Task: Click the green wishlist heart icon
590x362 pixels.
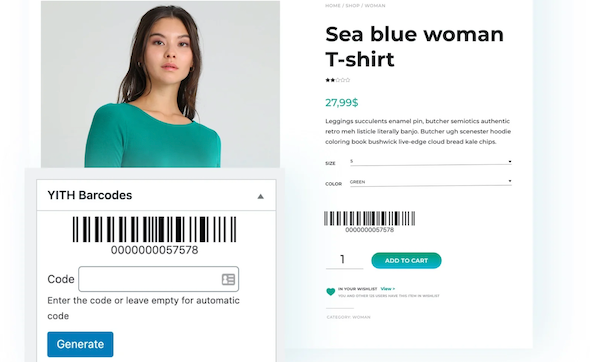Action: 330,292
